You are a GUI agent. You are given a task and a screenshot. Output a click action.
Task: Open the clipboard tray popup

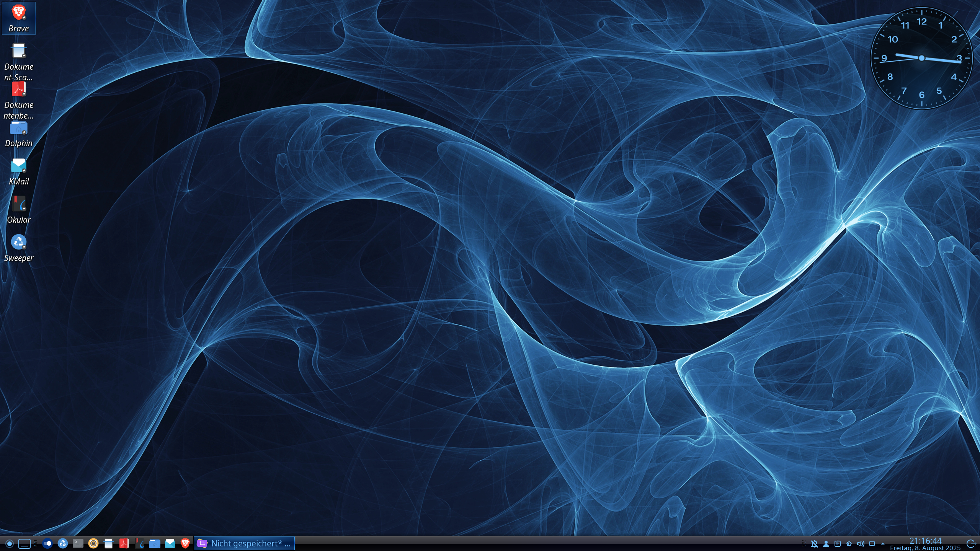tap(838, 544)
